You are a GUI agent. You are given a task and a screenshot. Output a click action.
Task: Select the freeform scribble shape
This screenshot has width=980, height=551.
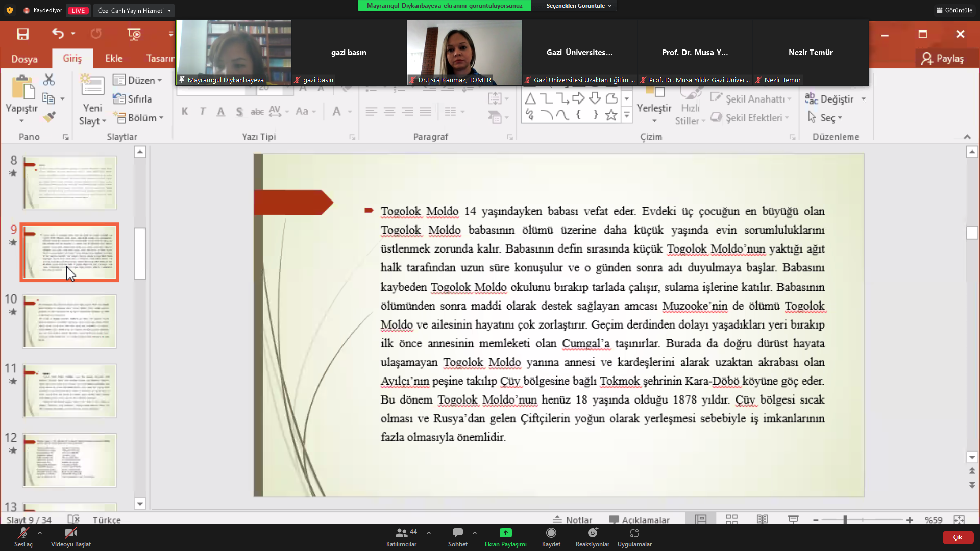pyautogui.click(x=530, y=115)
